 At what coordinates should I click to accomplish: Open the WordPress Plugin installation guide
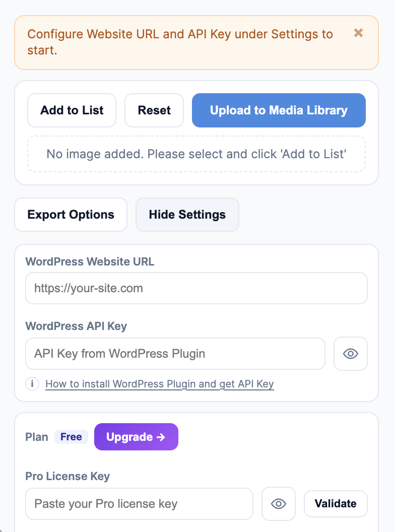pos(160,384)
